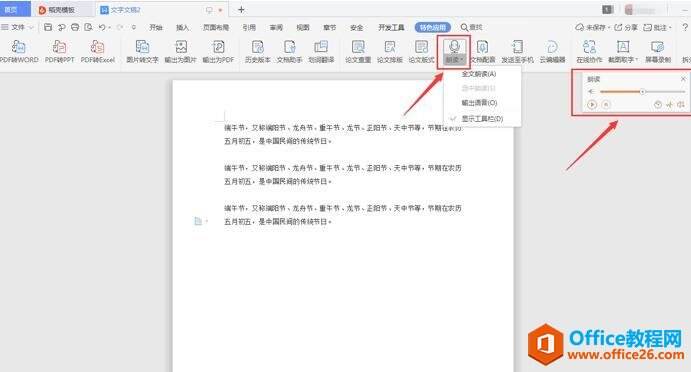Click the back arrow in 朗读 panel
691x372 pixels.
(591, 92)
